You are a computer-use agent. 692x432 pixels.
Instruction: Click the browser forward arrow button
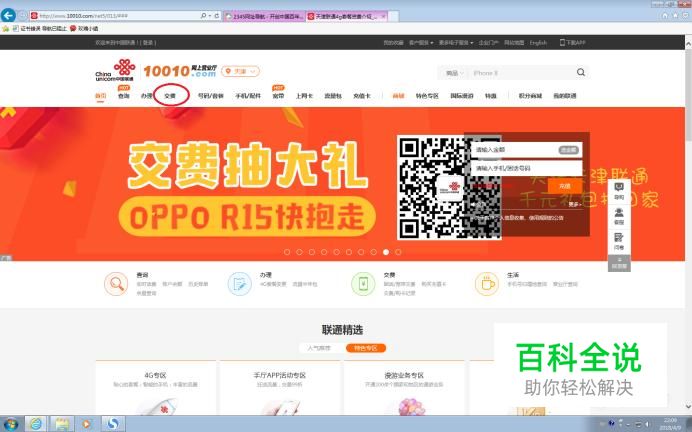click(23, 16)
